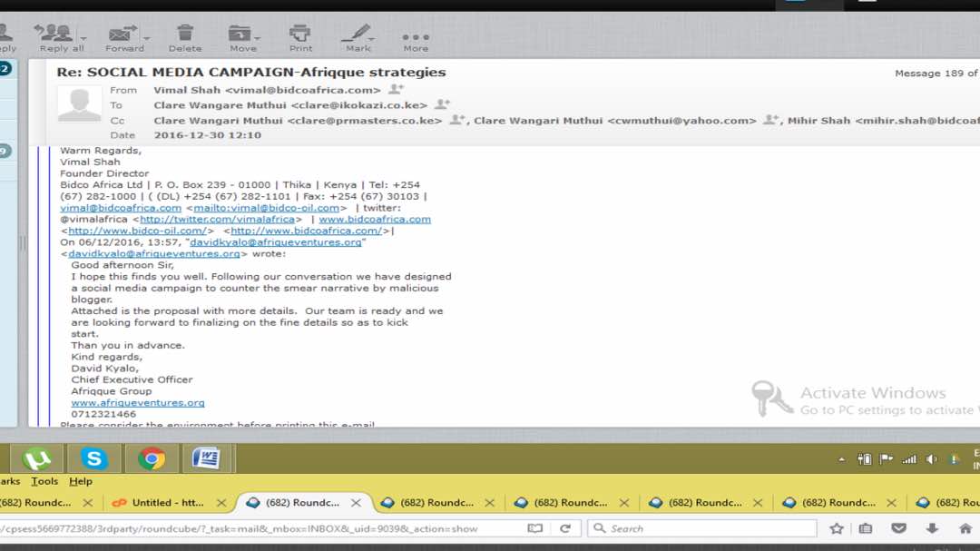The height and width of the screenshot is (551, 980).
Task: Select the sender name 'Vimal Shah <vimal@bidcoafrica.com>'
Action: 267,90
